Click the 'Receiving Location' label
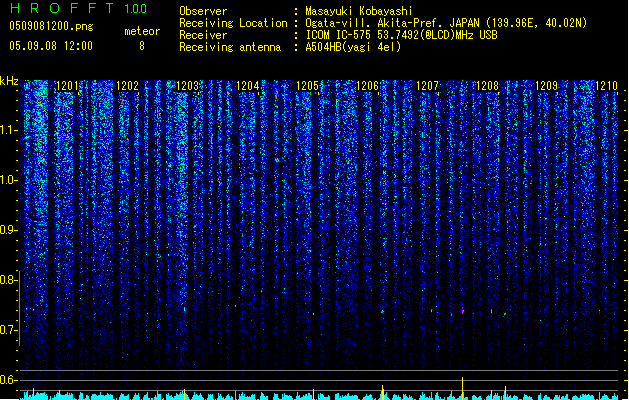 (233, 23)
